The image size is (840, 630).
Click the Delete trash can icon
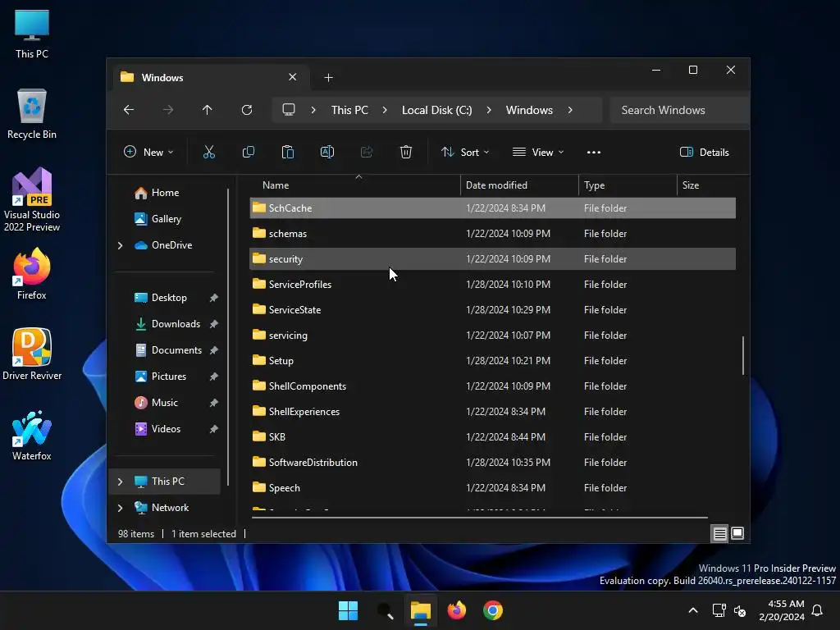tap(406, 152)
